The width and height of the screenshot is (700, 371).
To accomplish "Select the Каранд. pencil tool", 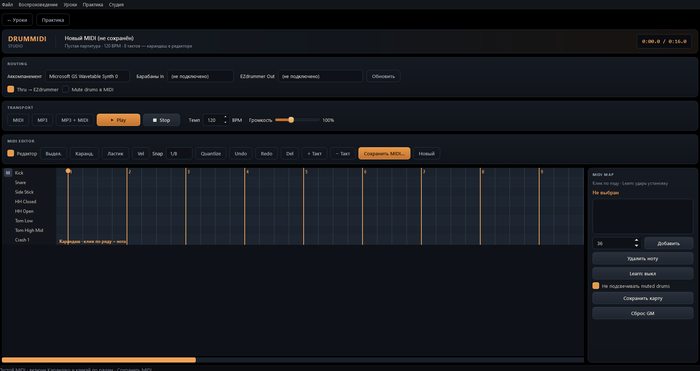I will pyautogui.click(x=84, y=154).
